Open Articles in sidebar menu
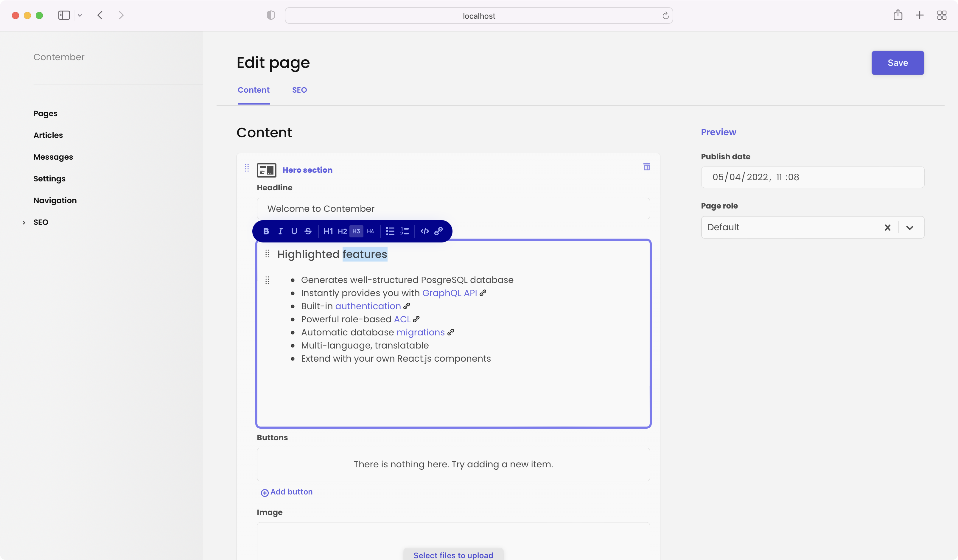Screen dimensions: 958x560 (x=48, y=135)
